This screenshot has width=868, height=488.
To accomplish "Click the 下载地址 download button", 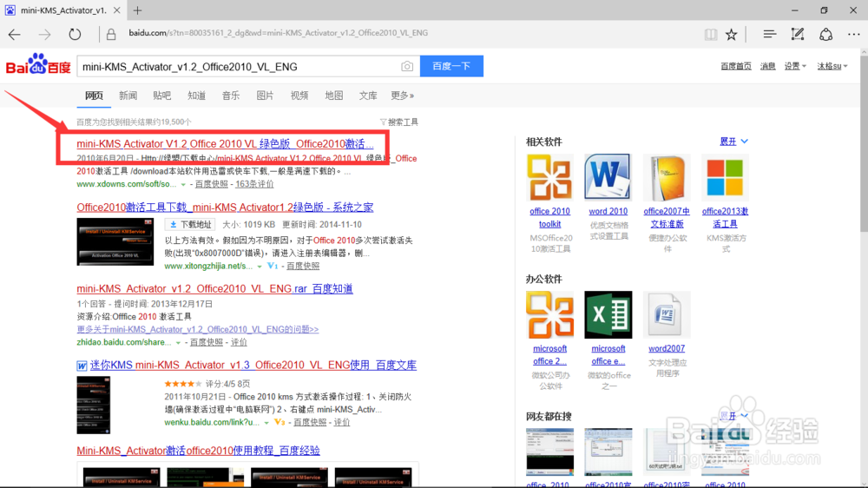I will pyautogui.click(x=189, y=224).
